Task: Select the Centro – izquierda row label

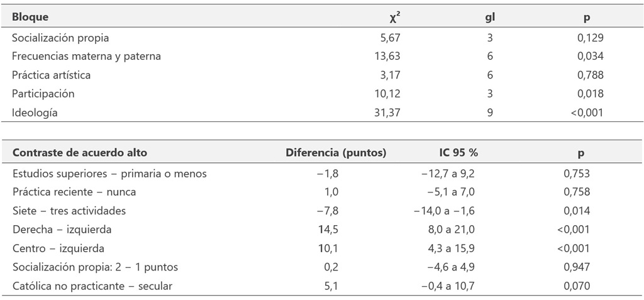Action: click(x=58, y=248)
